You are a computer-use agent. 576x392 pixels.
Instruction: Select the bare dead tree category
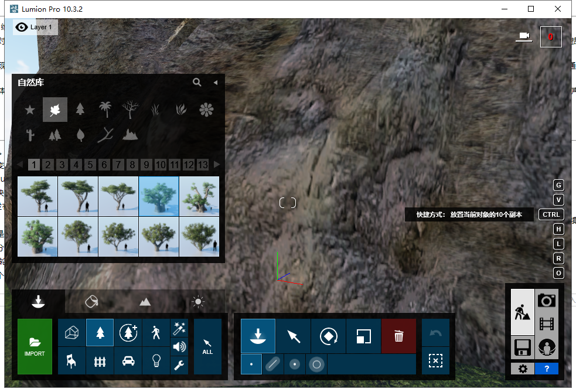click(130, 110)
